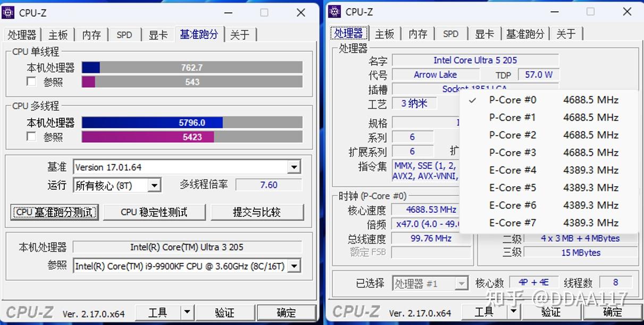Switch to 显卡 tab in right window

tap(484, 34)
